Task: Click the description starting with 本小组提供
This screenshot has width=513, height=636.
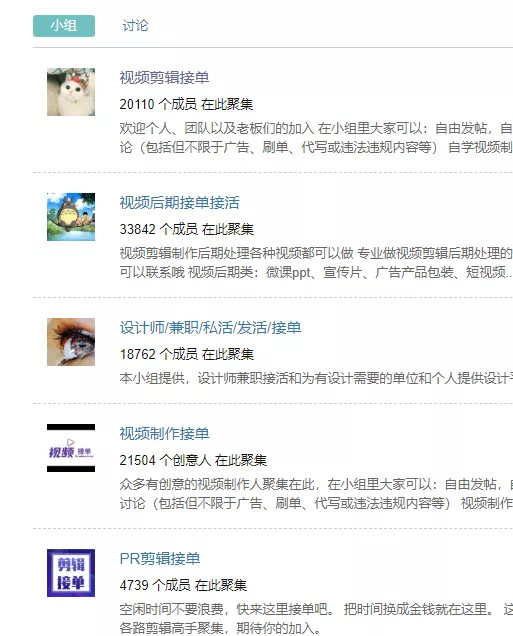Action: pyautogui.click(x=316, y=378)
